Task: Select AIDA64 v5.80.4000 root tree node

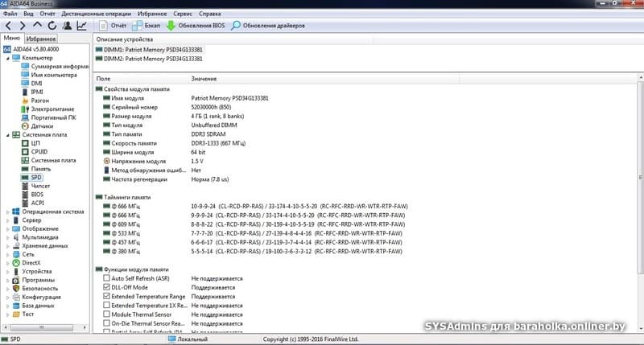Action: pos(31,49)
